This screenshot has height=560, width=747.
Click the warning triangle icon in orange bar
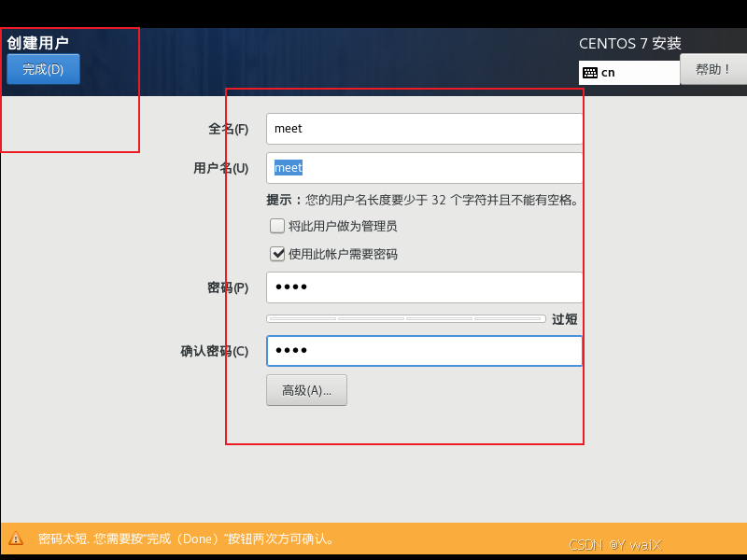[x=16, y=539]
